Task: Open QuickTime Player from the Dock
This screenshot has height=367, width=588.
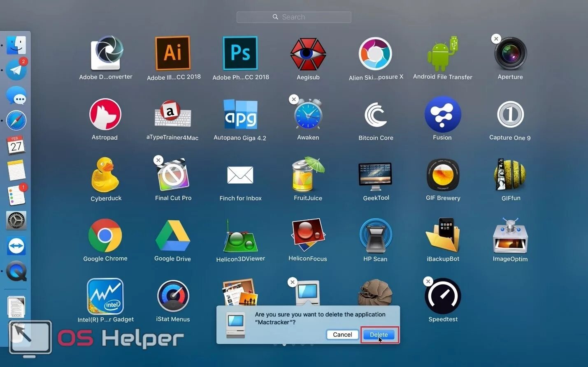Action: click(16, 271)
